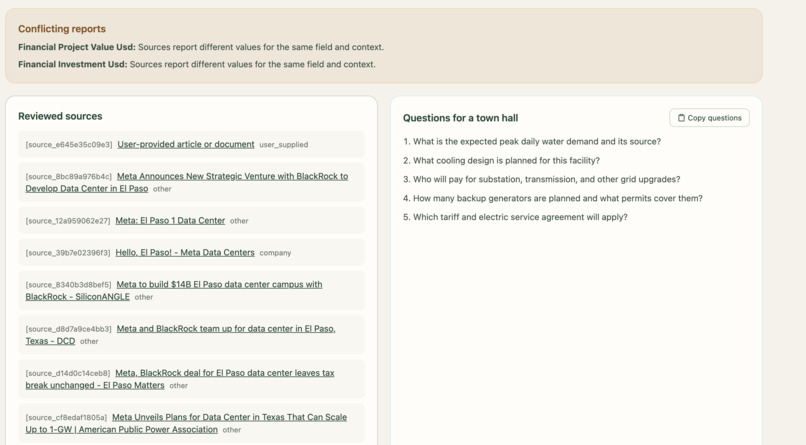806x445 pixels.
Task: Select question about substation and grid upgrades
Action: point(542,179)
